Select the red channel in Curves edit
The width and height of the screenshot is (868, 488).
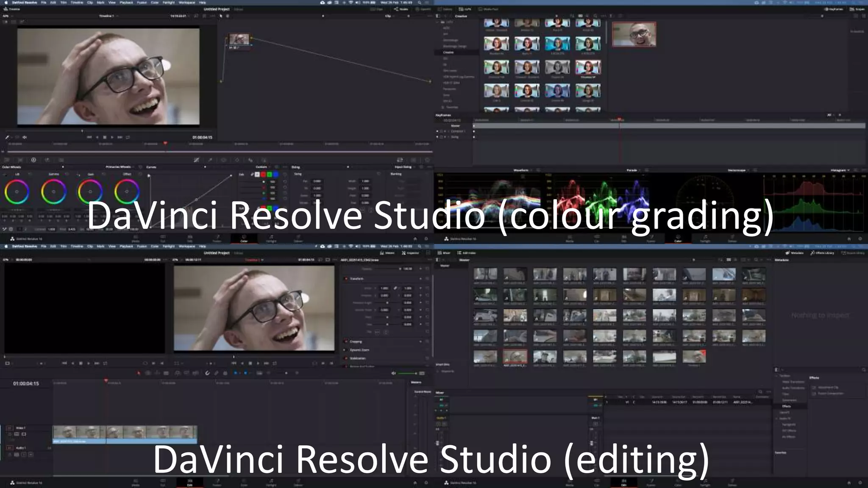[263, 174]
